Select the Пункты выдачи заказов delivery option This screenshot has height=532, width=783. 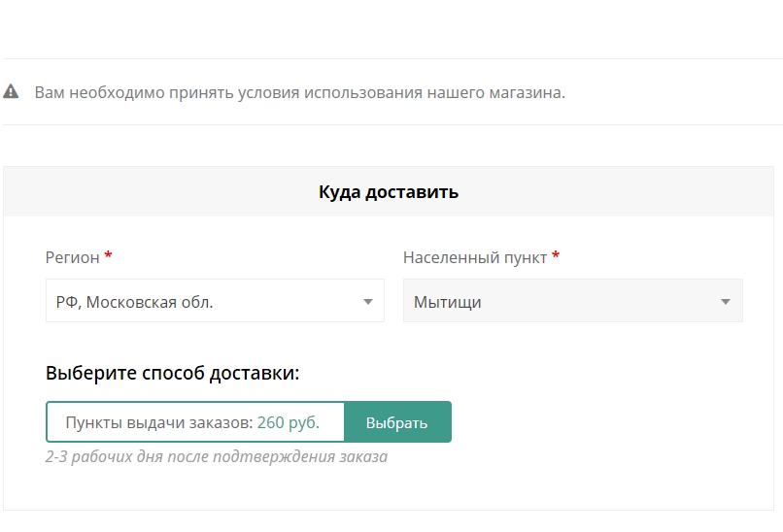(195, 422)
